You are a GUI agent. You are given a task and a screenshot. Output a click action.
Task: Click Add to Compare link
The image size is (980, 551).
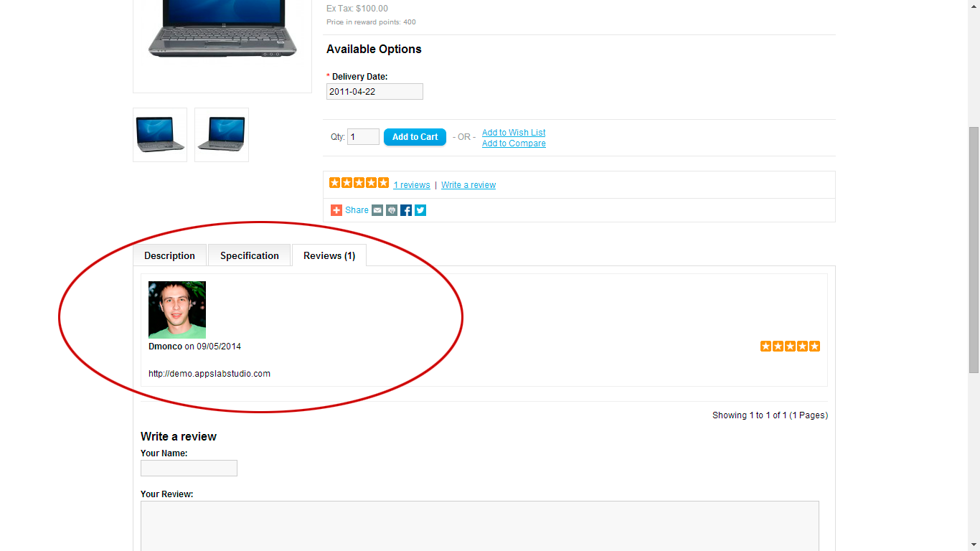[514, 143]
